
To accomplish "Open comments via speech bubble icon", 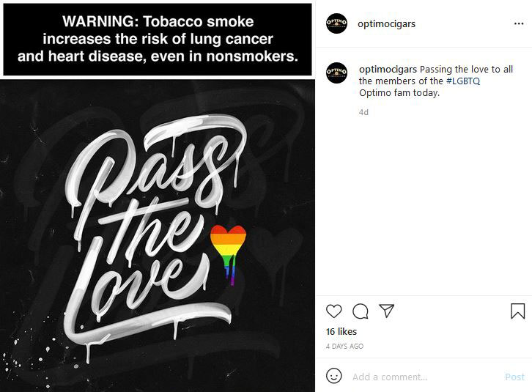I will point(360,311).
